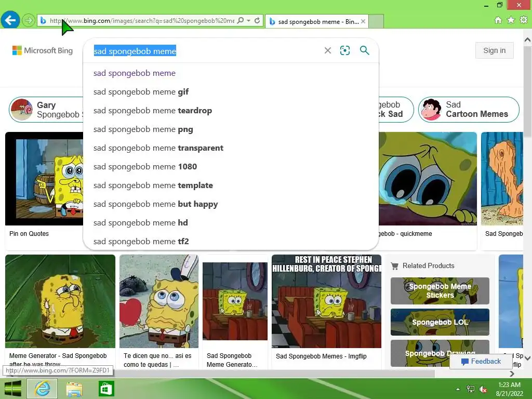Click the search magnifier in the Bing box
The image size is (532, 399).
[x=364, y=50]
